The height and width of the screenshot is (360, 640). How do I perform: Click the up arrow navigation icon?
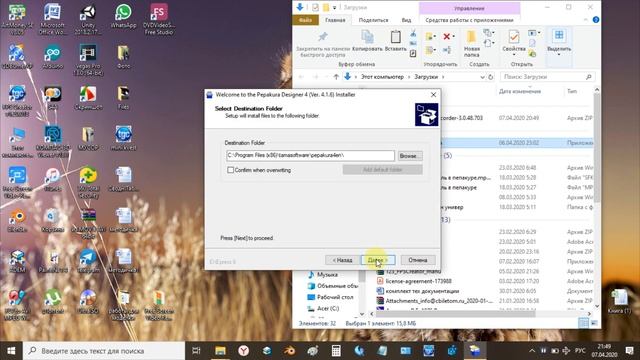(x=336, y=77)
